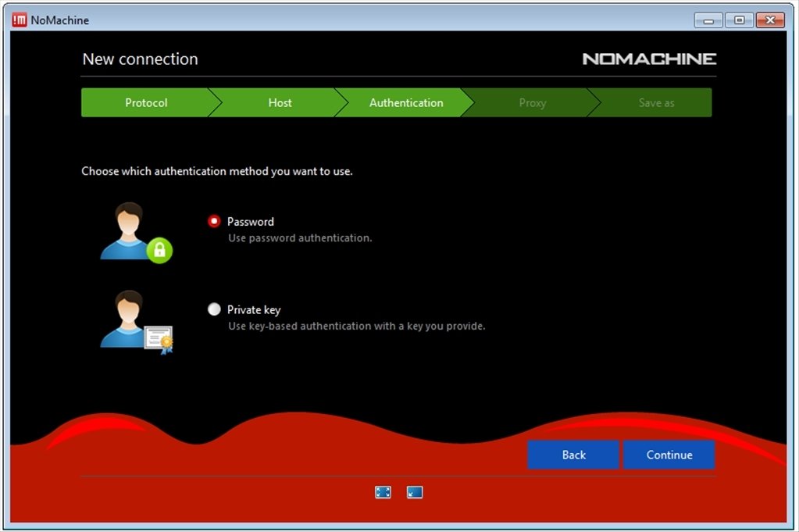Click the NoMachine title bar app icon
This screenshot has height=532, width=799.
tap(20, 20)
